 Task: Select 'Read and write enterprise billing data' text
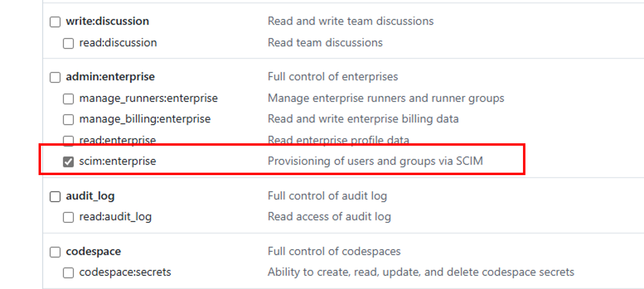click(x=363, y=119)
